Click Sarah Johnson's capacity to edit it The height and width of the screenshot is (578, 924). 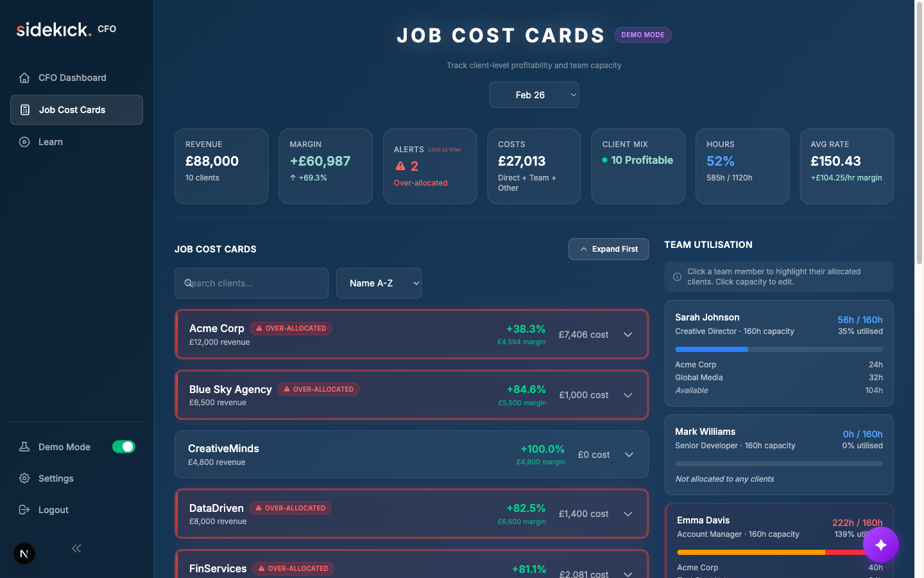(x=860, y=319)
